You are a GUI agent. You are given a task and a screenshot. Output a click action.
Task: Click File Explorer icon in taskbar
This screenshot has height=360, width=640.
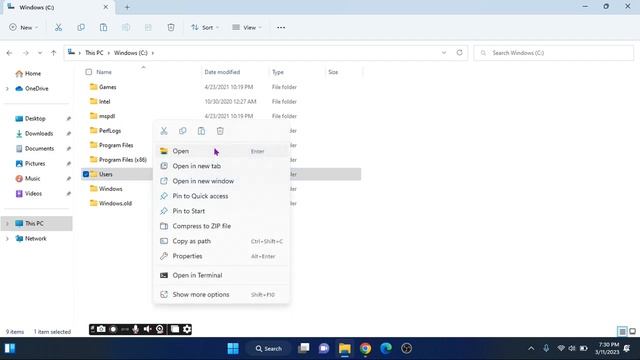[344, 349]
